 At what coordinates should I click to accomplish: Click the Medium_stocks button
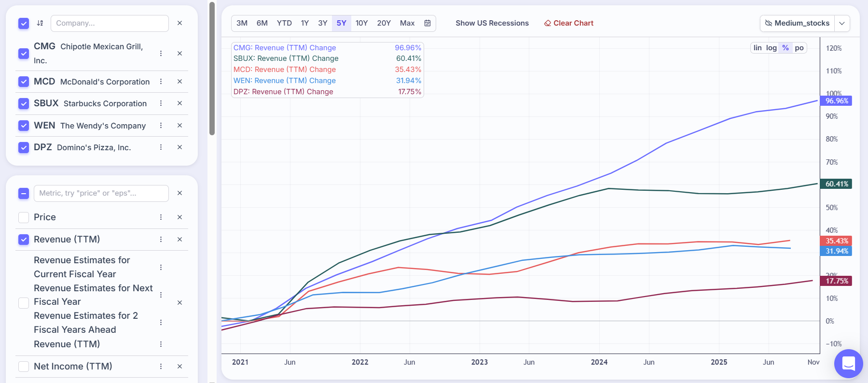tap(798, 23)
